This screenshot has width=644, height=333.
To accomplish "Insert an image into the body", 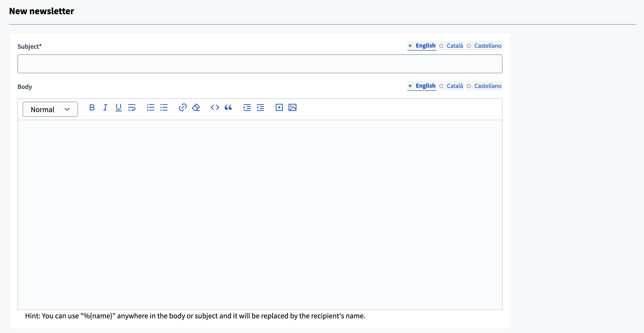I will (x=292, y=108).
